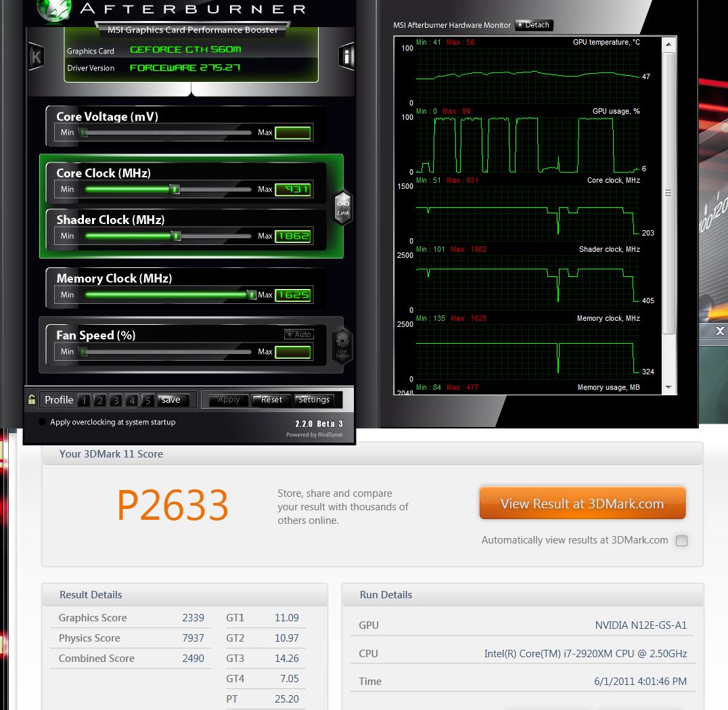Click the Core Voltage slider handle
This screenshot has width=728, height=710.
(x=84, y=133)
